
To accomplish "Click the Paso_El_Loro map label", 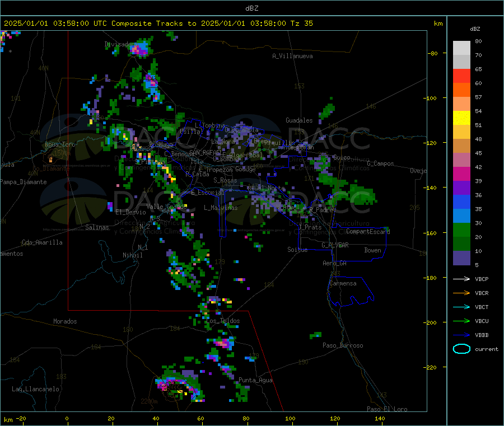I will (387, 409).
